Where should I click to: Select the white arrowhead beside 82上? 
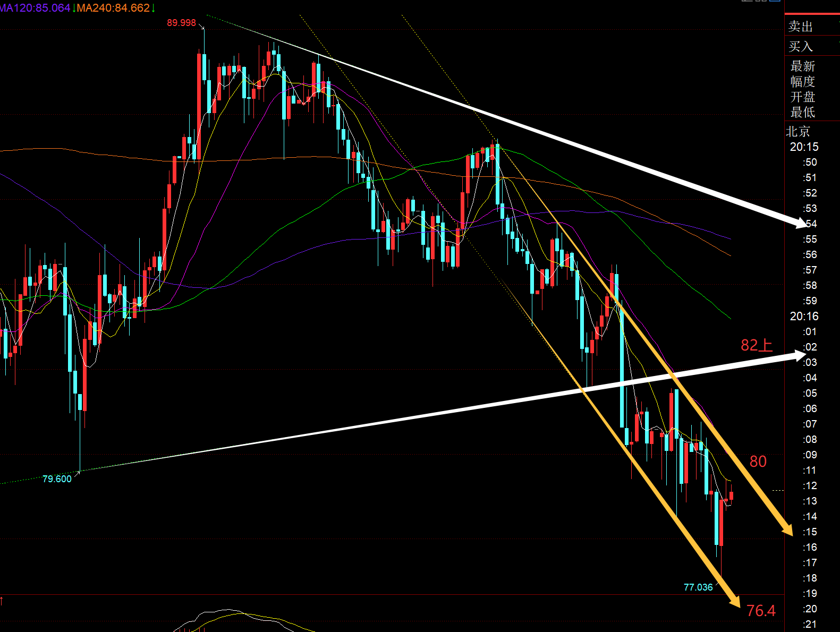[x=799, y=355]
